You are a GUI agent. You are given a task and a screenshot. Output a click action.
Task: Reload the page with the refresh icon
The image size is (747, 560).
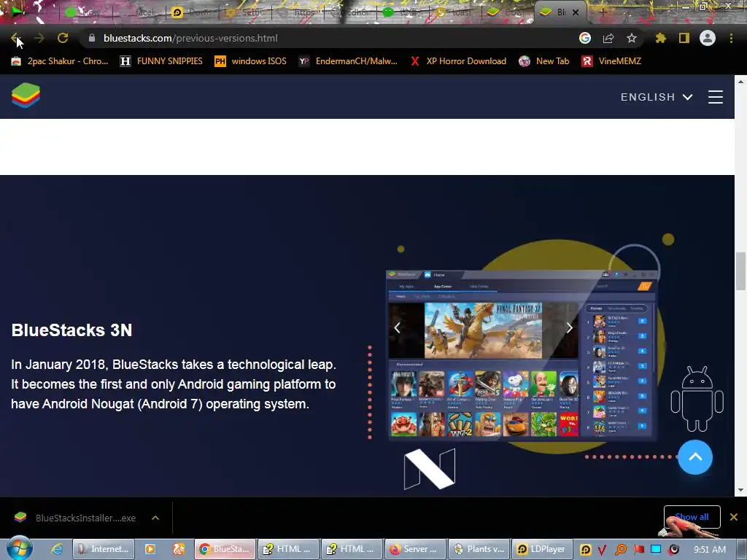(x=63, y=38)
